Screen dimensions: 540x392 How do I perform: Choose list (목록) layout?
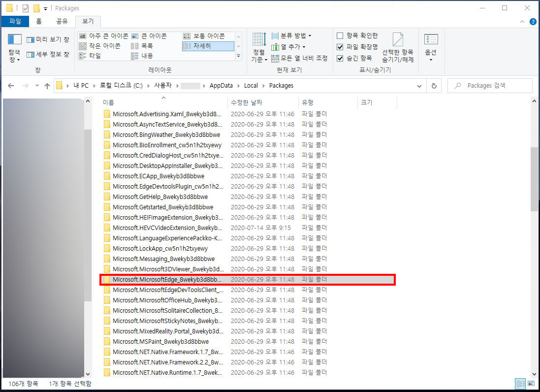[142, 46]
